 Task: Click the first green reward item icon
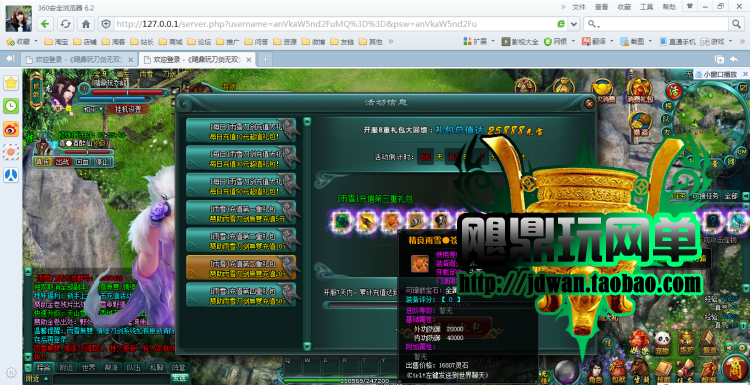(x=342, y=221)
